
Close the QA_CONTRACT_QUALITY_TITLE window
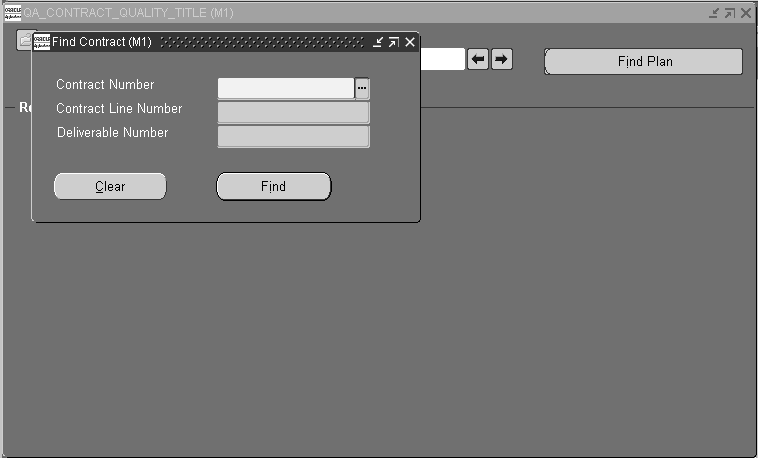pyautogui.click(x=746, y=13)
